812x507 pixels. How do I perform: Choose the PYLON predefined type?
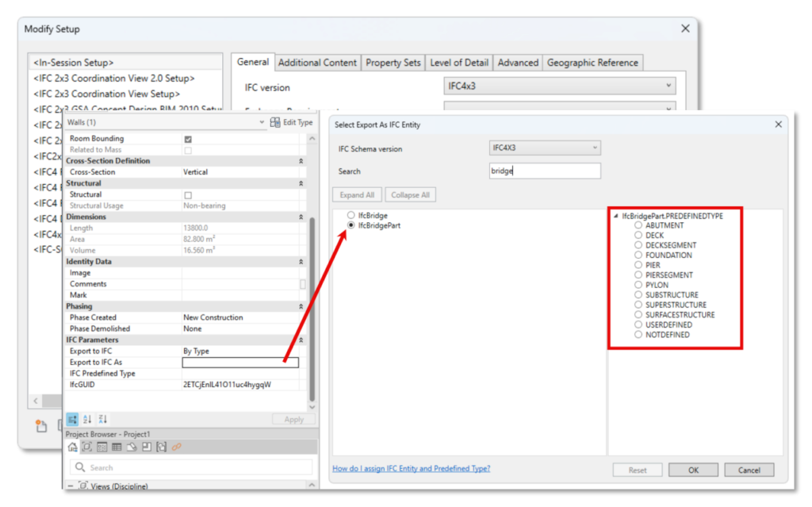(x=638, y=285)
